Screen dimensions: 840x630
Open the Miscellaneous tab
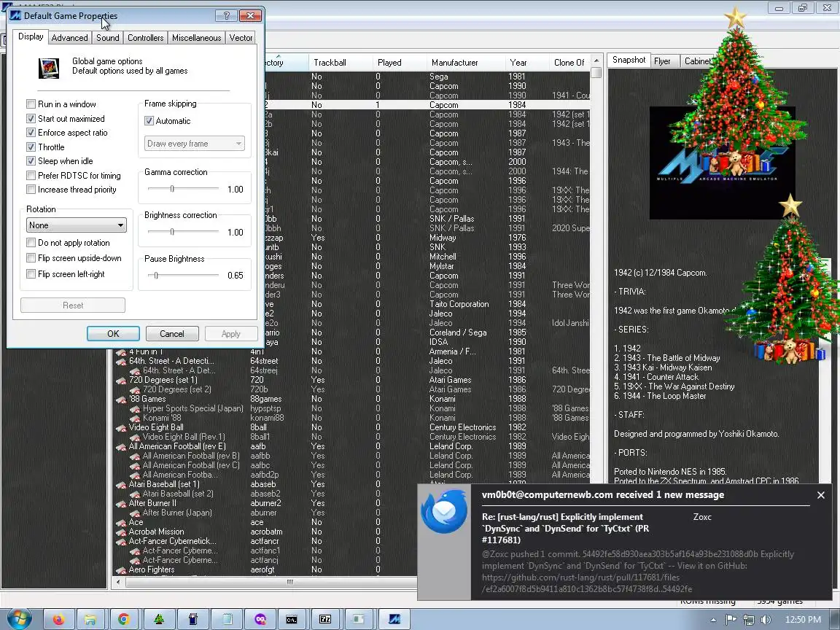(x=196, y=37)
